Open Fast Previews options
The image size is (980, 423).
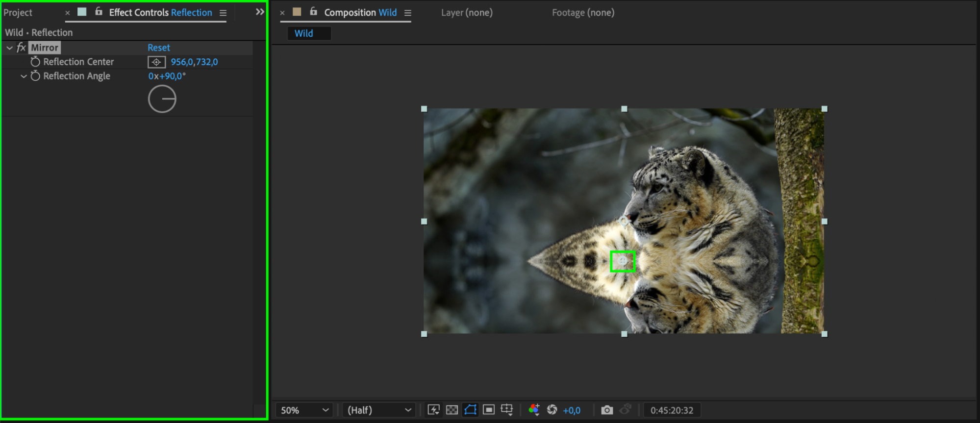click(x=433, y=410)
